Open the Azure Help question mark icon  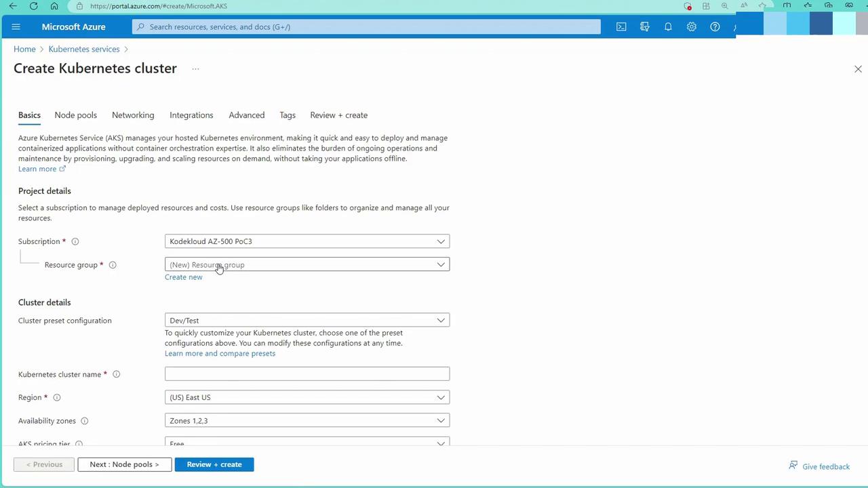pos(715,27)
